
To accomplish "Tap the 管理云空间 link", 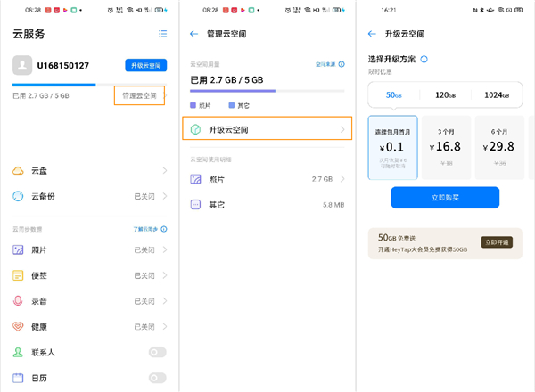I will coord(139,95).
